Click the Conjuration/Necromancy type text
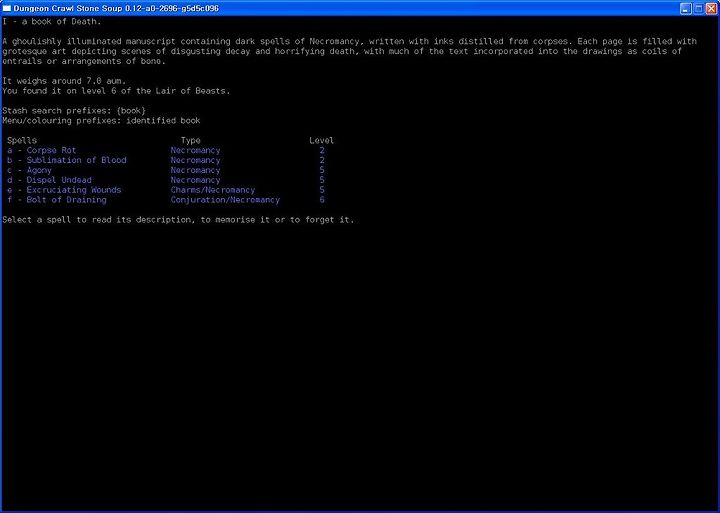The height and width of the screenshot is (513, 720). [225, 200]
